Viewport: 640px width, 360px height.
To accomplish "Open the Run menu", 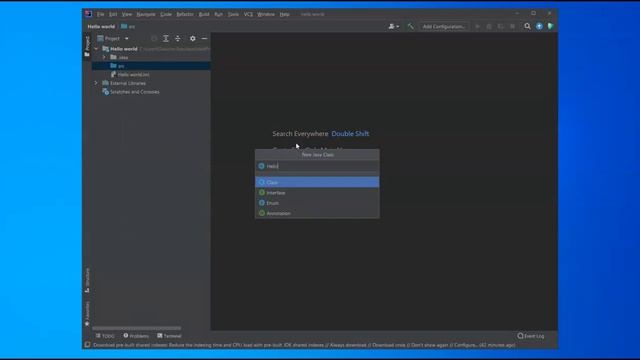I will click(x=218, y=14).
